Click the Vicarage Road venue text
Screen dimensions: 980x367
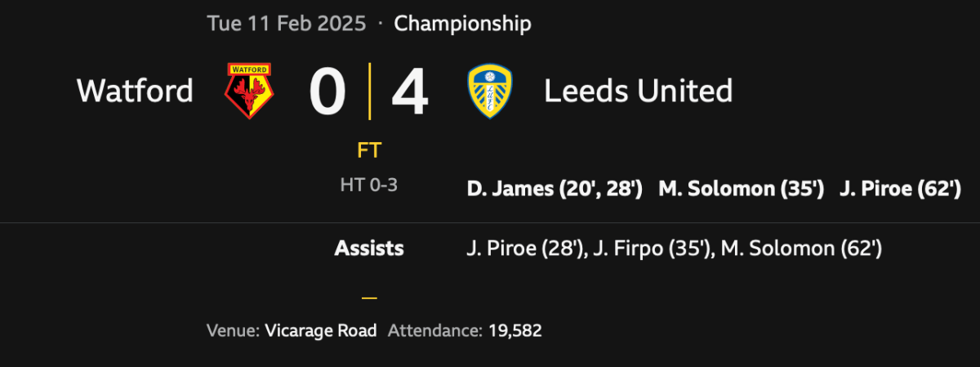(321, 331)
